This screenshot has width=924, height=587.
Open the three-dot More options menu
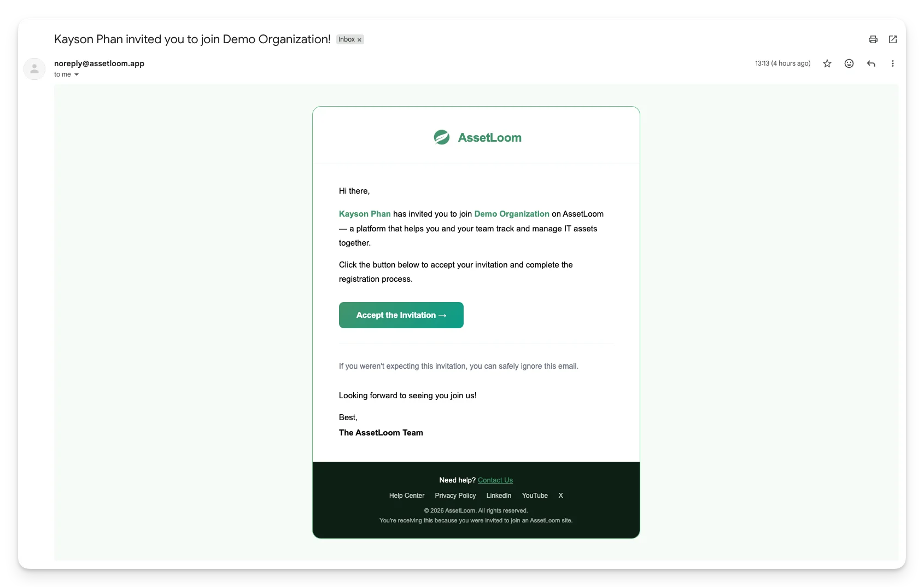[x=893, y=63]
